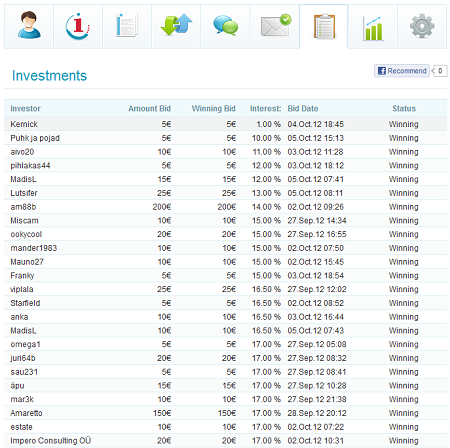Viewport: 450px width, 448px height.
Task: Click the Facebook Recommend button
Action: click(x=402, y=71)
